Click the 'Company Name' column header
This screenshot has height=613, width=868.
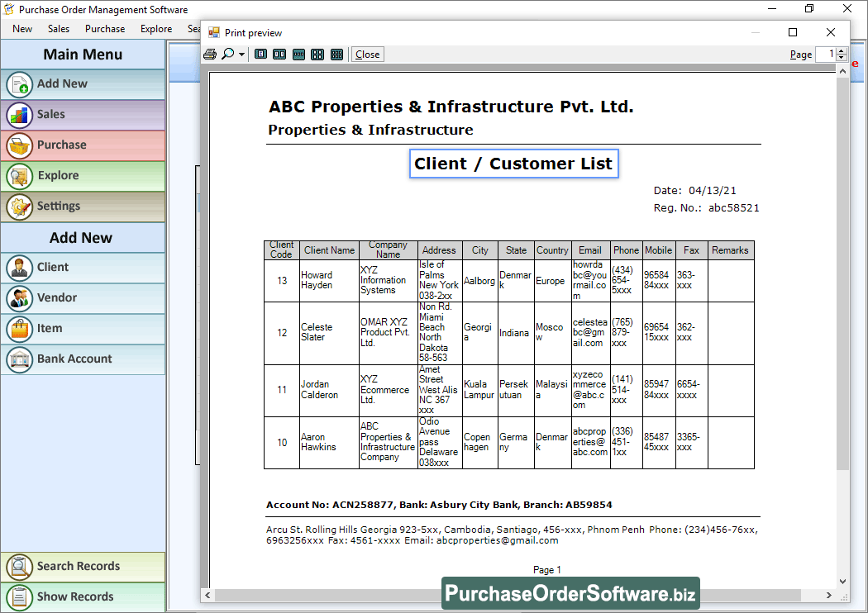(388, 250)
